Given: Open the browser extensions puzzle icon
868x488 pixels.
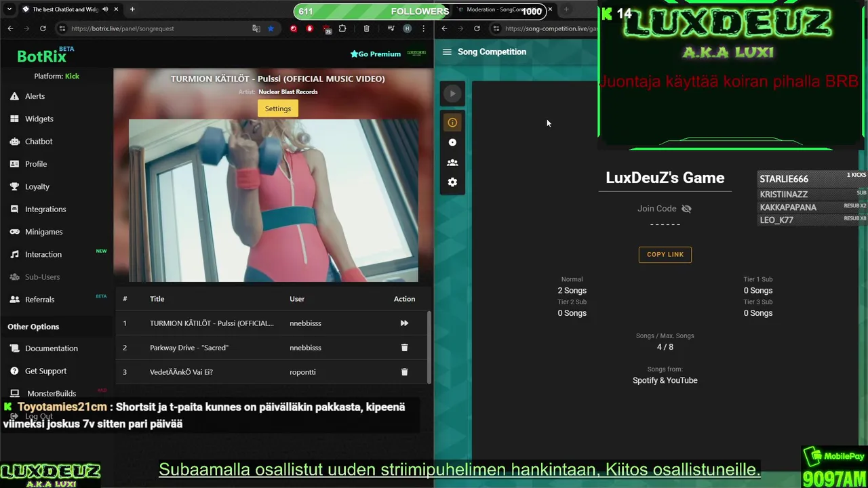Looking at the screenshot, I should (x=342, y=28).
